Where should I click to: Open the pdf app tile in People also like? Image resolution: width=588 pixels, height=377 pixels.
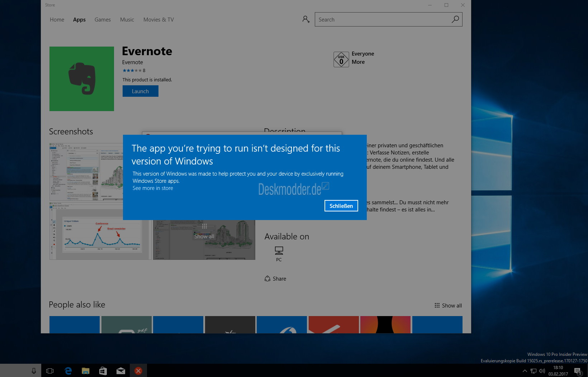point(127,325)
